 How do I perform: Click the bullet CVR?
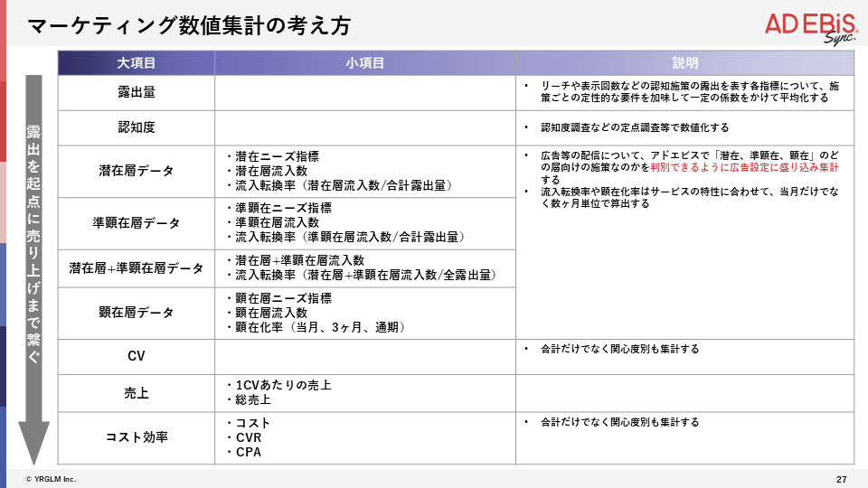click(243, 437)
